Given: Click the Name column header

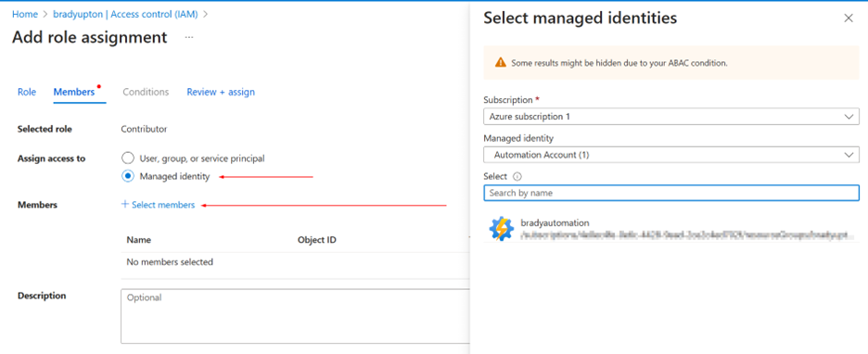Looking at the screenshot, I should 139,240.
